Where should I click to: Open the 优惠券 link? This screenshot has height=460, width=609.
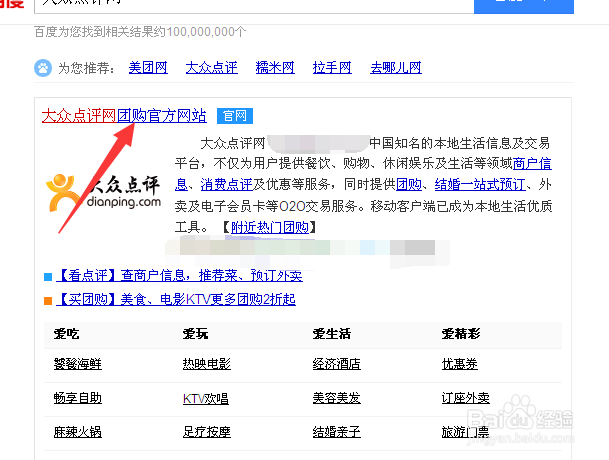click(x=459, y=364)
